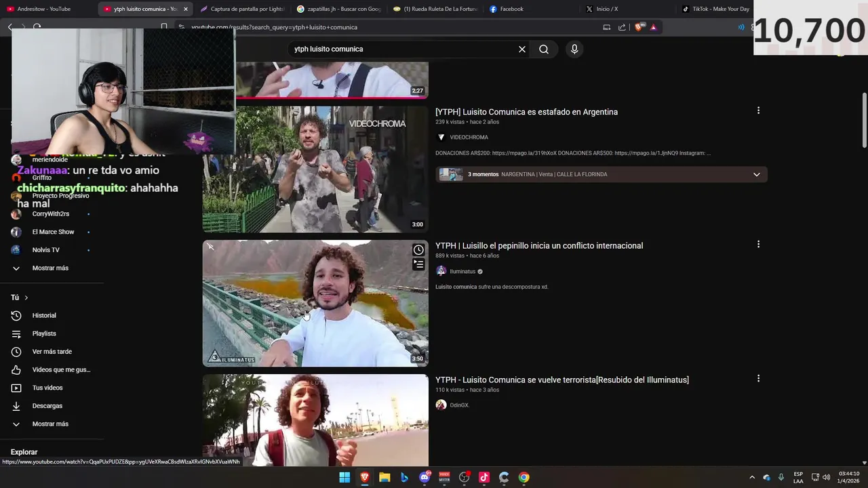Open El Marce Show subscription channel

53,232
